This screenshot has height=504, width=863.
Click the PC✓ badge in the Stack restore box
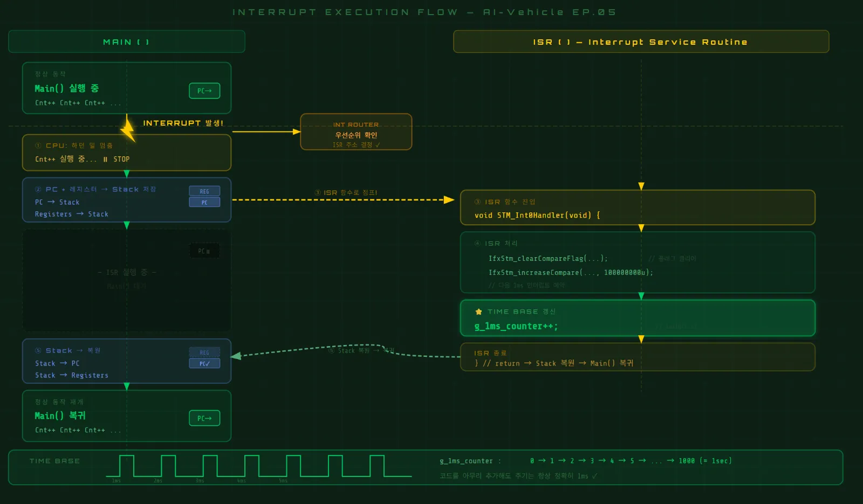click(204, 364)
